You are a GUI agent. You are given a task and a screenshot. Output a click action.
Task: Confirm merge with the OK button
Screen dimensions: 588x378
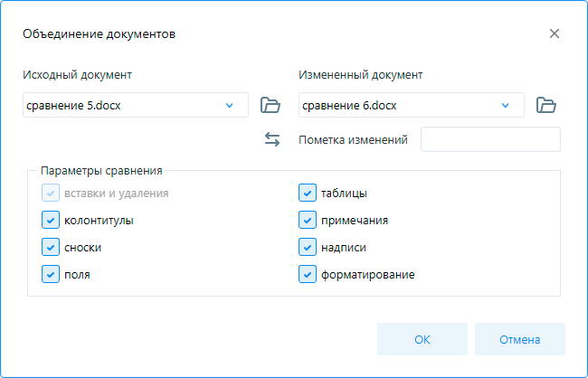coord(422,339)
